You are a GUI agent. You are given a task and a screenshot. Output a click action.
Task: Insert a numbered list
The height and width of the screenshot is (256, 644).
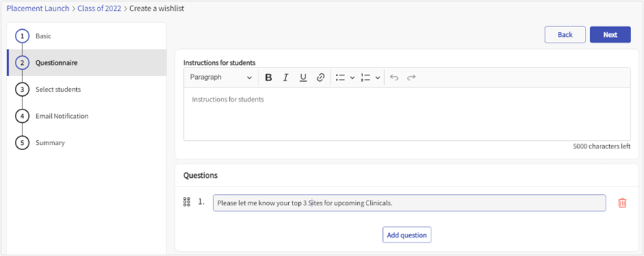[x=366, y=77]
